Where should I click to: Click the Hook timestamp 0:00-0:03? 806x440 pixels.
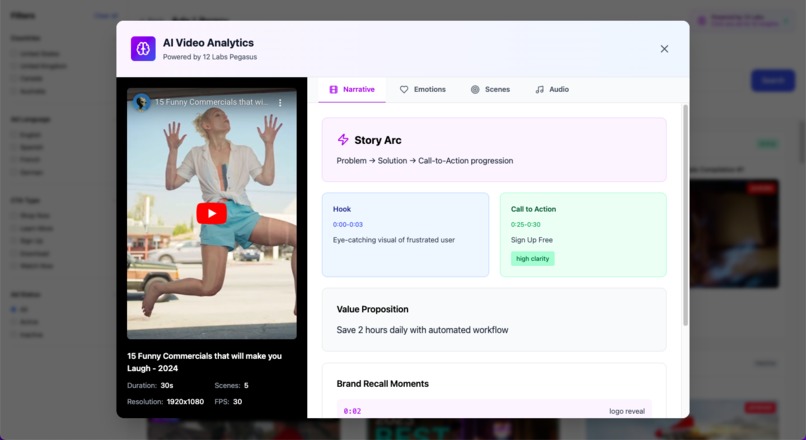coord(347,225)
